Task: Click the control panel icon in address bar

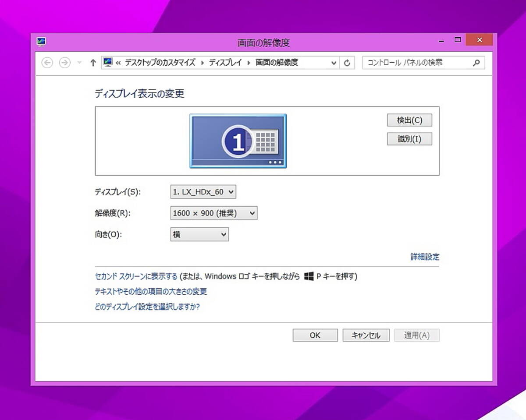Action: tap(108, 62)
